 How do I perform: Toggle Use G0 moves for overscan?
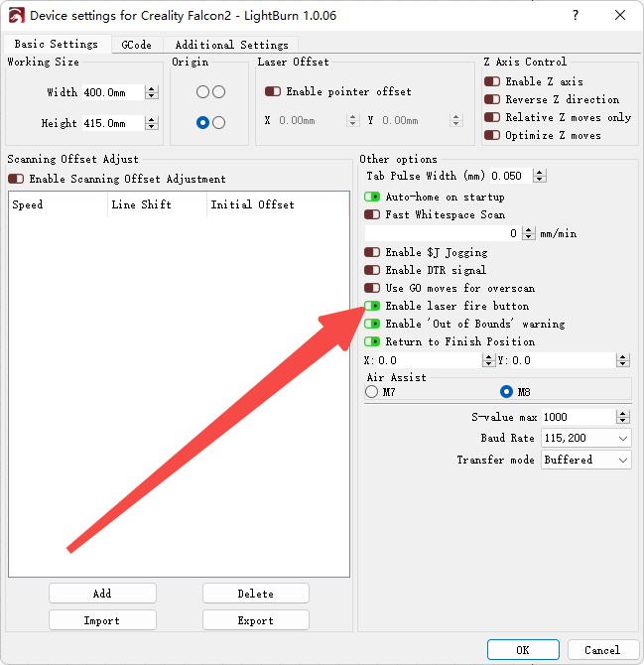click(372, 288)
